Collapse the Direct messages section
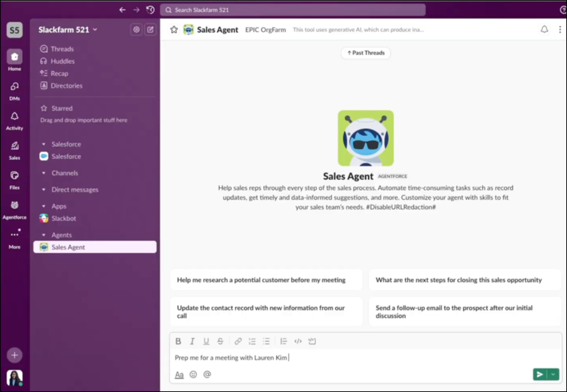 pyautogui.click(x=44, y=190)
